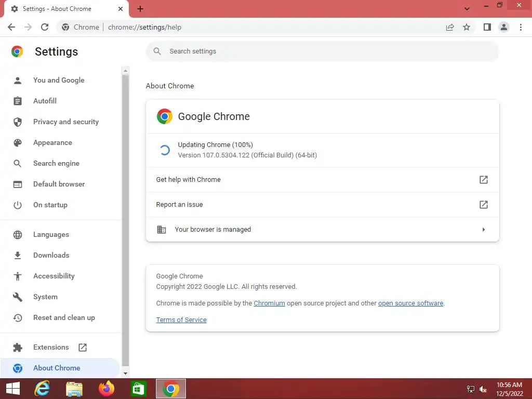Screen dimensions: 532x399
Task: Click the Extensions puzzle piece icon
Action: (18, 348)
